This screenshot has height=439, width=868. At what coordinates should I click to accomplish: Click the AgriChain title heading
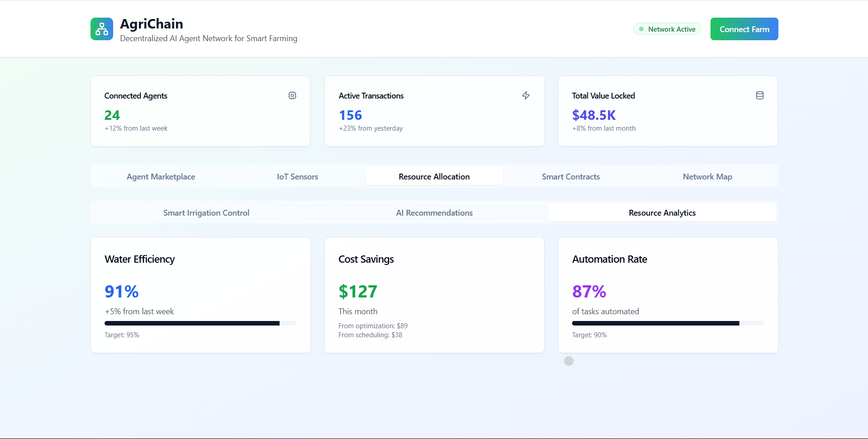tap(152, 24)
